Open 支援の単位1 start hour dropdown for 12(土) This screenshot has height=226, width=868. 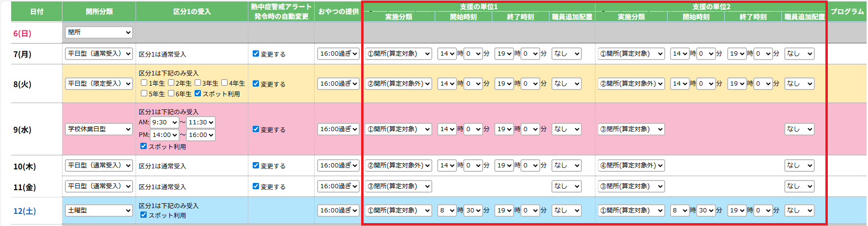(x=447, y=211)
